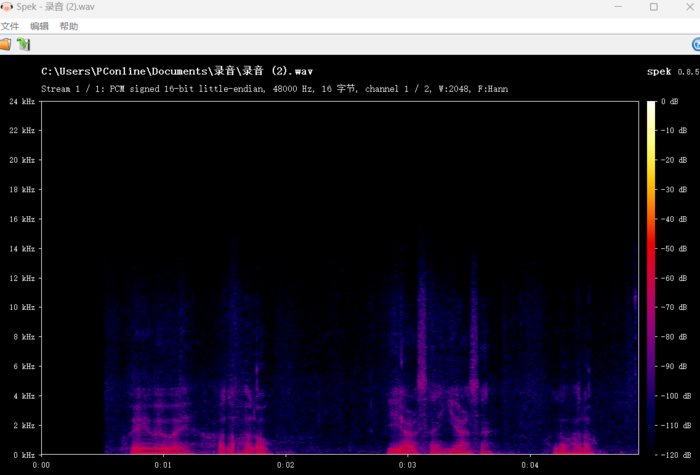Click the dB color scale bar
The image size is (700, 475).
[x=651, y=278]
